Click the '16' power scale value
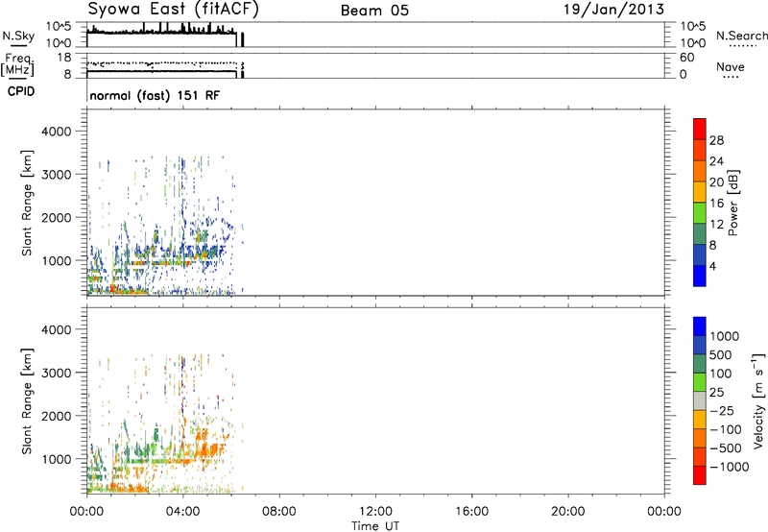768x532 pixels. click(x=716, y=203)
